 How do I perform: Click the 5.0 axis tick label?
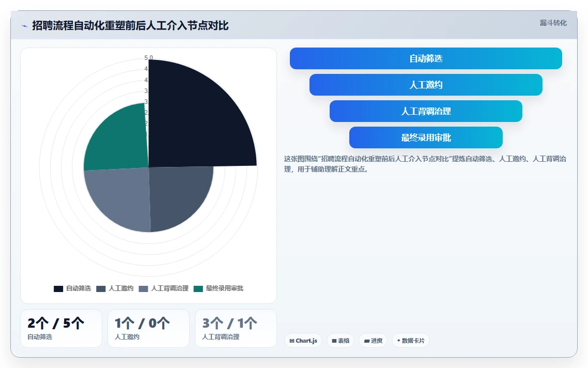coord(148,58)
